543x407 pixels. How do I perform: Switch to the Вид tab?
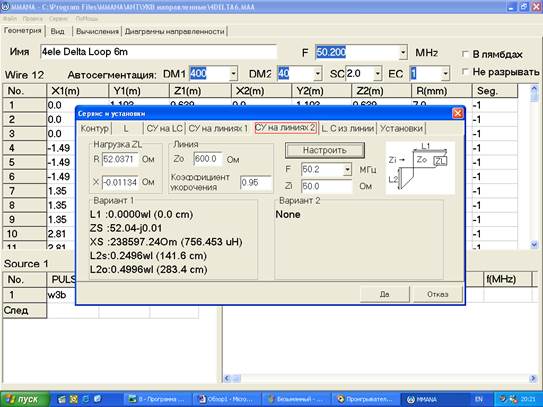coord(57,32)
